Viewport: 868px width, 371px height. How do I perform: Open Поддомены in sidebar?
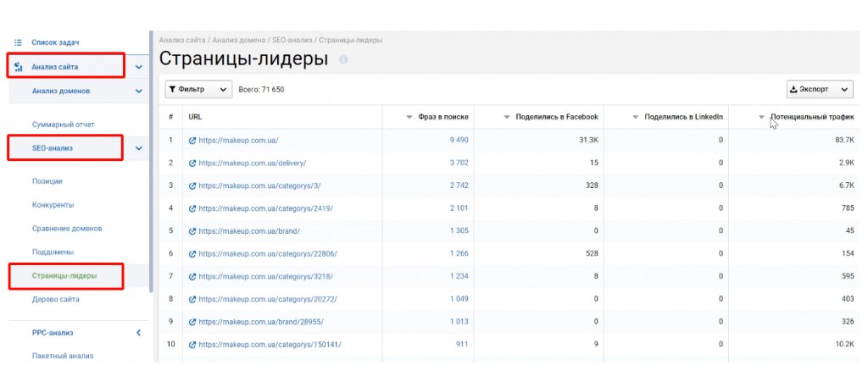[x=53, y=252]
